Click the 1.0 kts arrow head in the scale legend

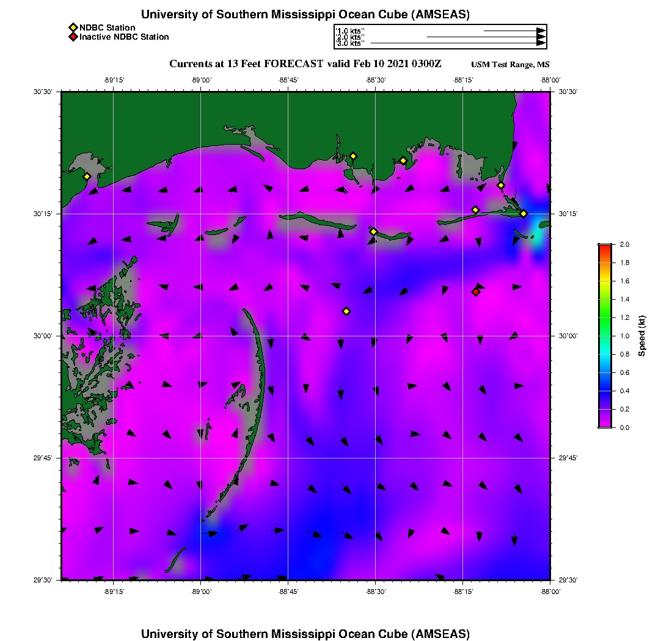point(541,31)
